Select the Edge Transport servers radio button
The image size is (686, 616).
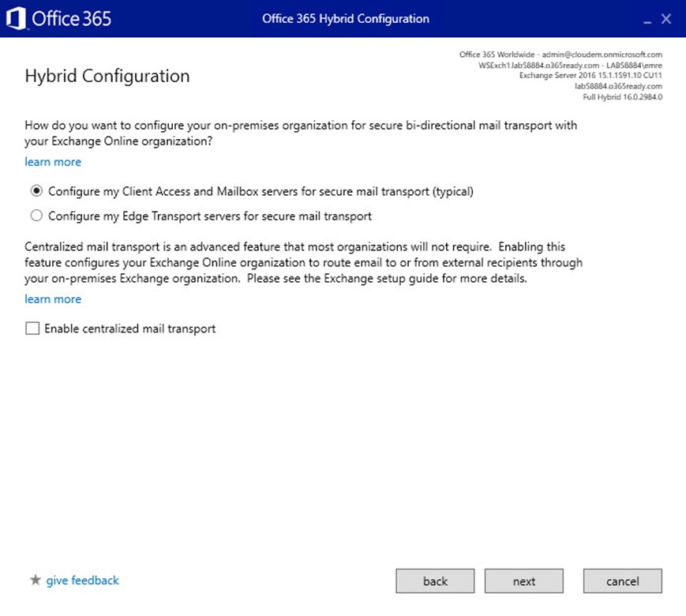(36, 216)
